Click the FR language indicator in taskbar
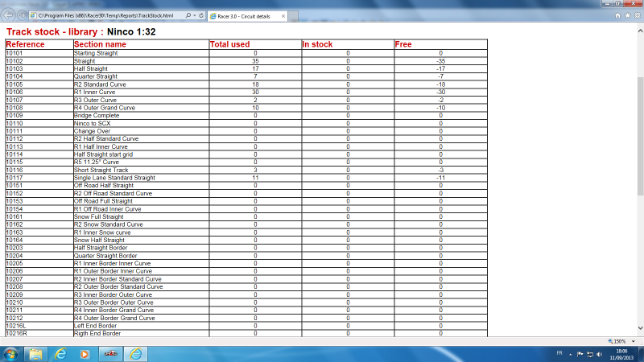Screen dimensions: 644x362 [x=560, y=353]
